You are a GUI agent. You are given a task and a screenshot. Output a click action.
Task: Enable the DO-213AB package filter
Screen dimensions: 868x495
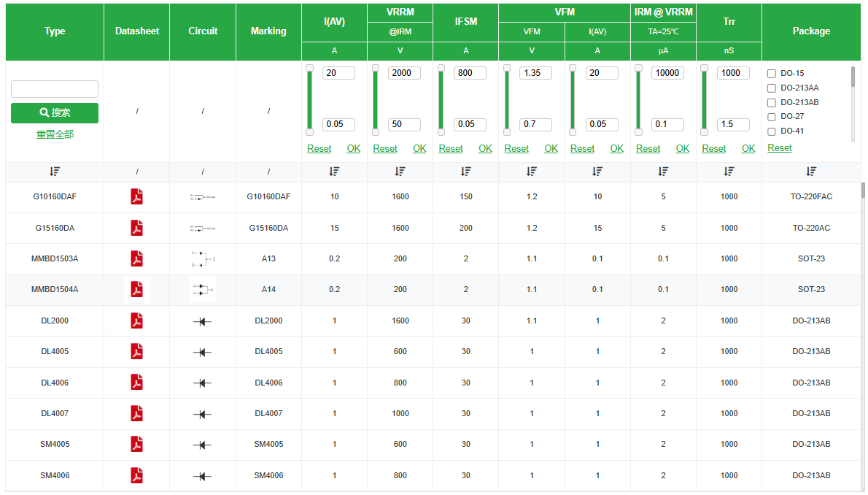(x=772, y=103)
